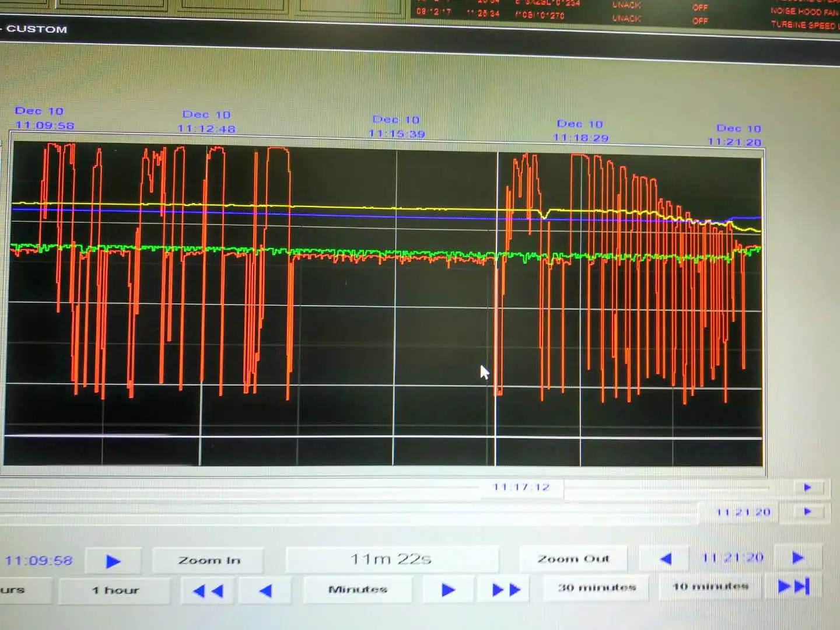The height and width of the screenshot is (630, 840).
Task: Click the white vertical cursor line on the trend
Action: [496, 309]
